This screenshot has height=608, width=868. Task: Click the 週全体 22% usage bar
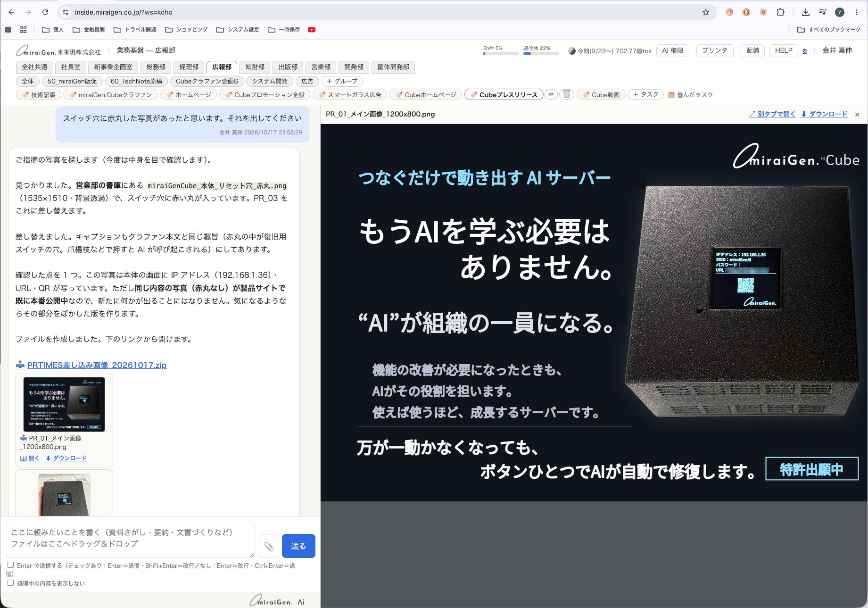[541, 50]
